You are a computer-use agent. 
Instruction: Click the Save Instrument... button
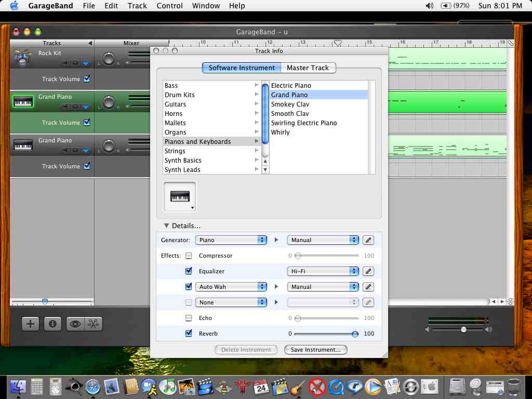tap(315, 350)
